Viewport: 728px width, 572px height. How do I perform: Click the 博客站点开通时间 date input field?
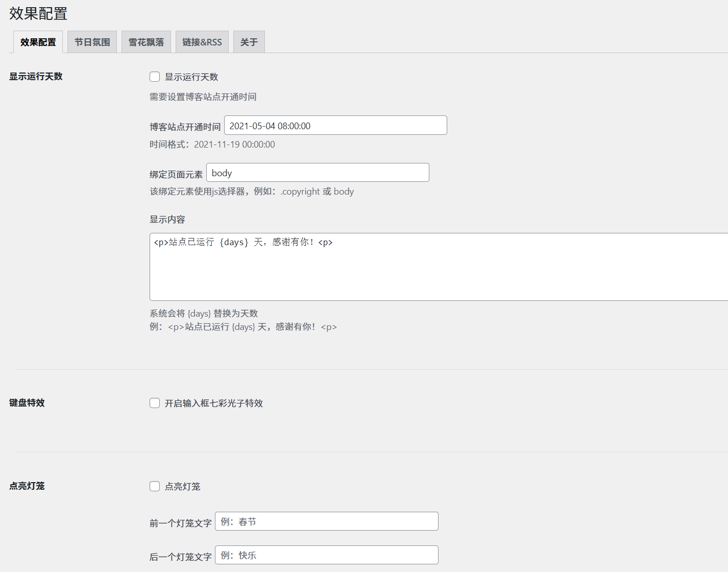tap(335, 126)
